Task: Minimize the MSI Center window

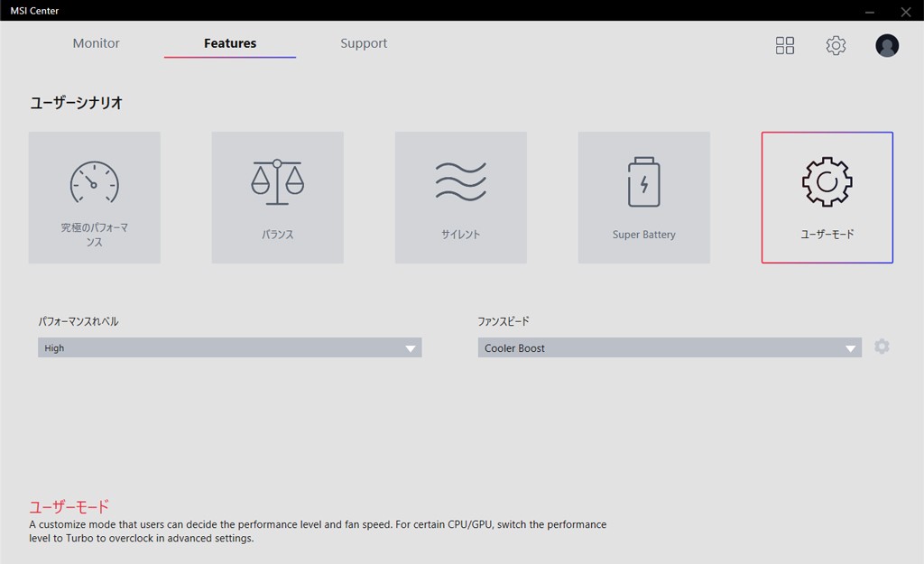Action: point(869,11)
